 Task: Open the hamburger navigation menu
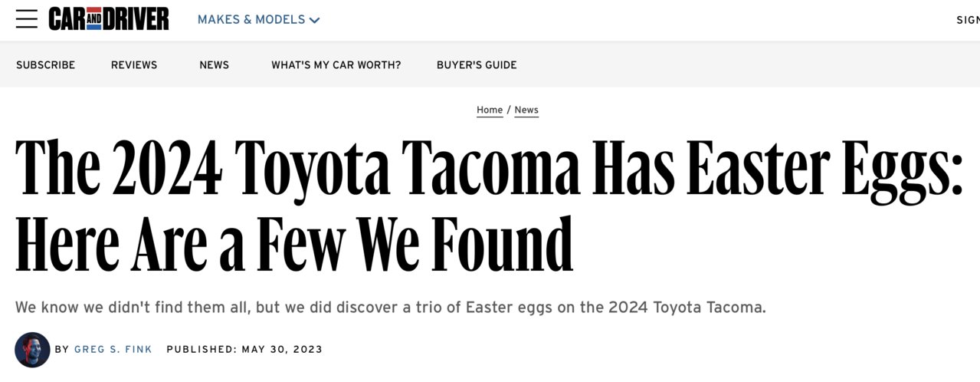click(26, 19)
